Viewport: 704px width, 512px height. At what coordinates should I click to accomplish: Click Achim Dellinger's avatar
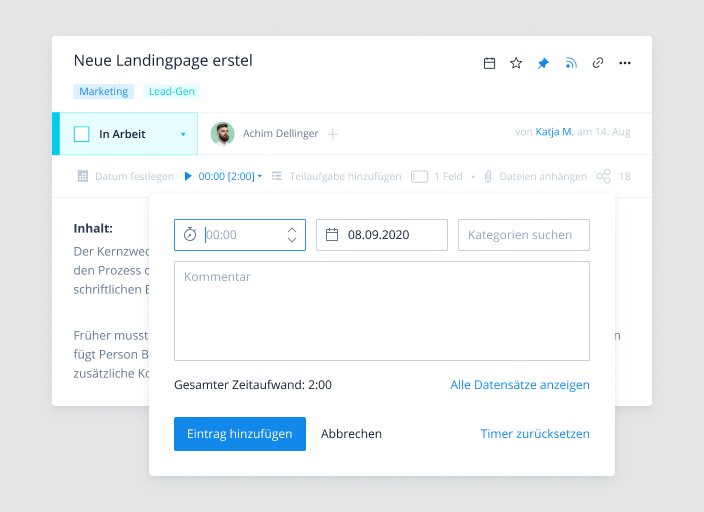pos(222,133)
